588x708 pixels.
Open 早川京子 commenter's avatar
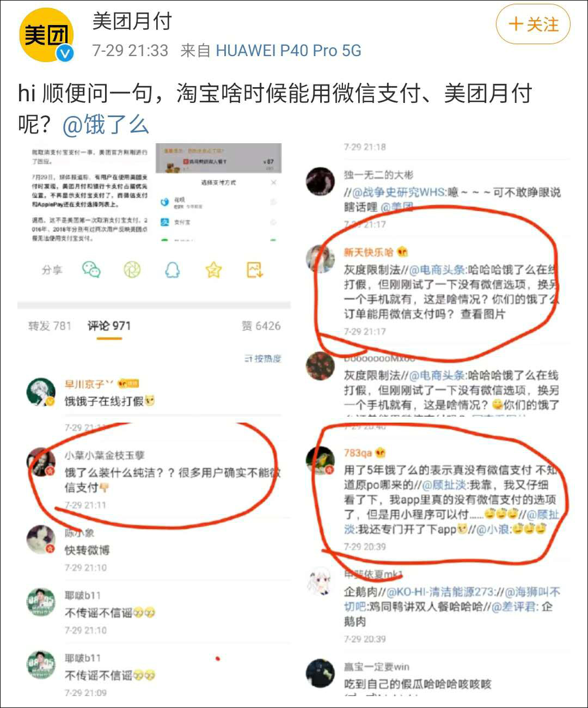coord(41,392)
